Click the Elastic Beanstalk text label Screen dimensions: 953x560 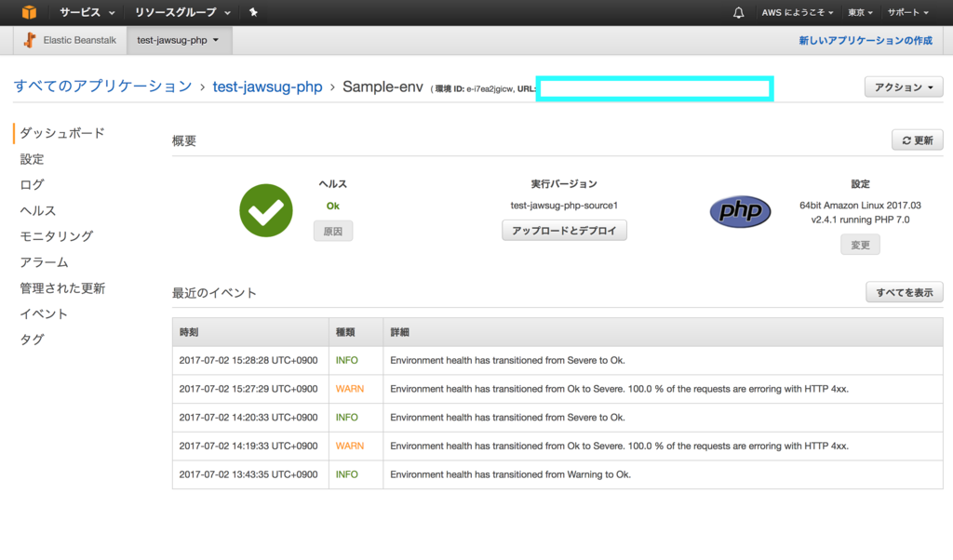[x=80, y=40]
